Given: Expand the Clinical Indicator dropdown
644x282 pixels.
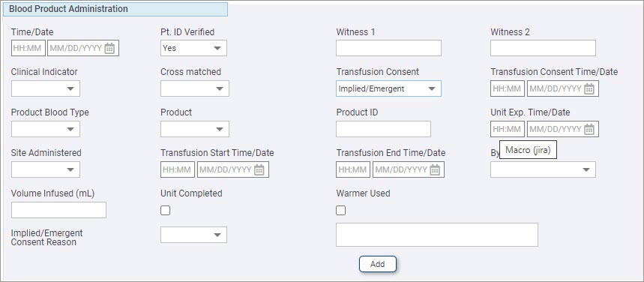Looking at the screenshot, I should [46, 88].
